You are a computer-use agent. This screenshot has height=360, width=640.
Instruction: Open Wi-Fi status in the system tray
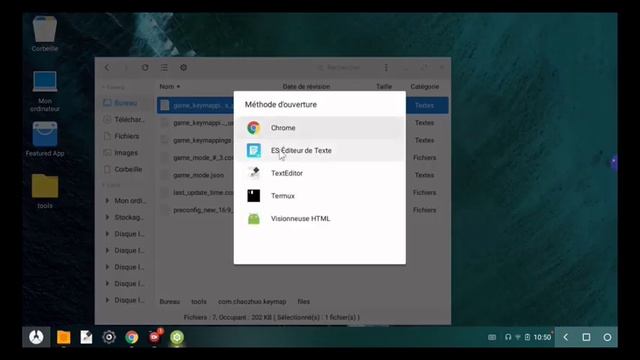point(518,337)
